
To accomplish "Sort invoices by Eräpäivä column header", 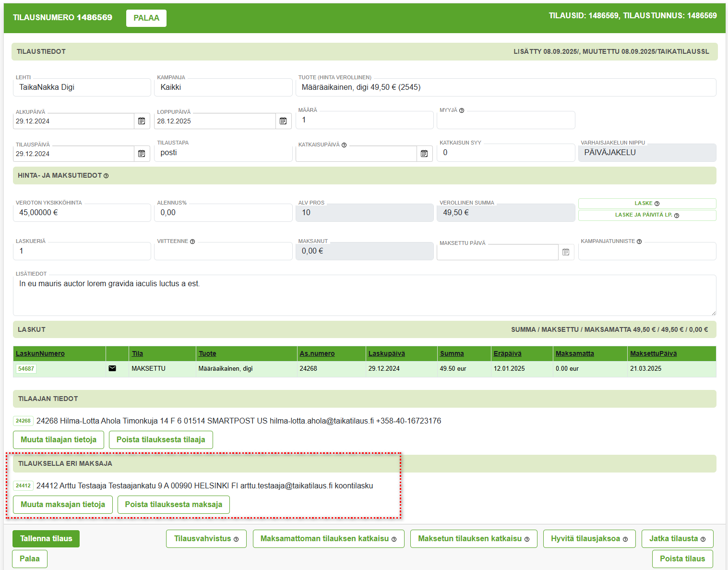I will [x=507, y=353].
